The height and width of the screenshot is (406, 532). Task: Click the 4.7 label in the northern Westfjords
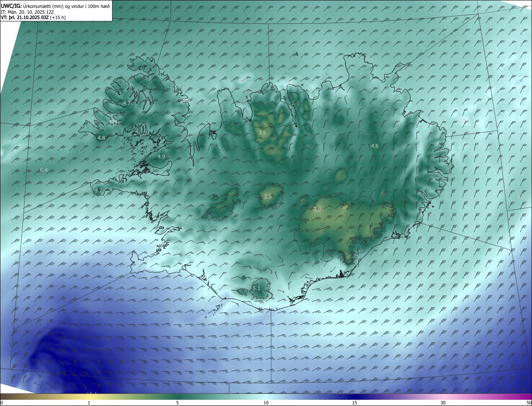(x=127, y=103)
